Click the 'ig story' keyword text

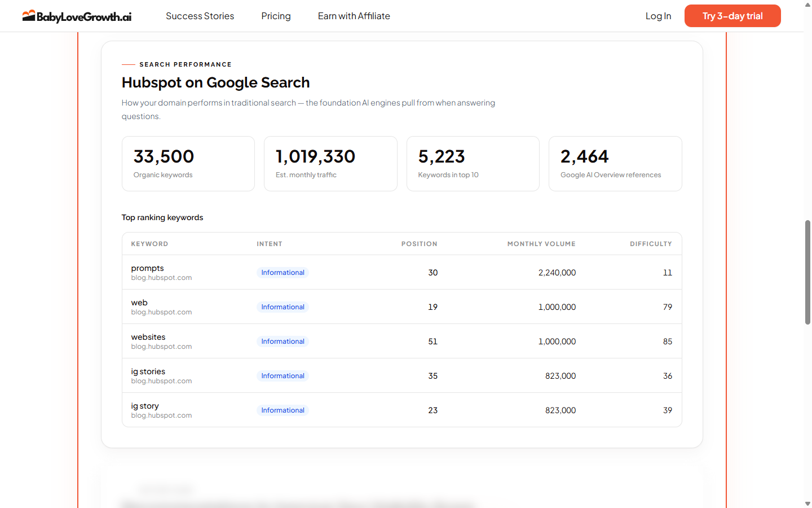(145, 406)
